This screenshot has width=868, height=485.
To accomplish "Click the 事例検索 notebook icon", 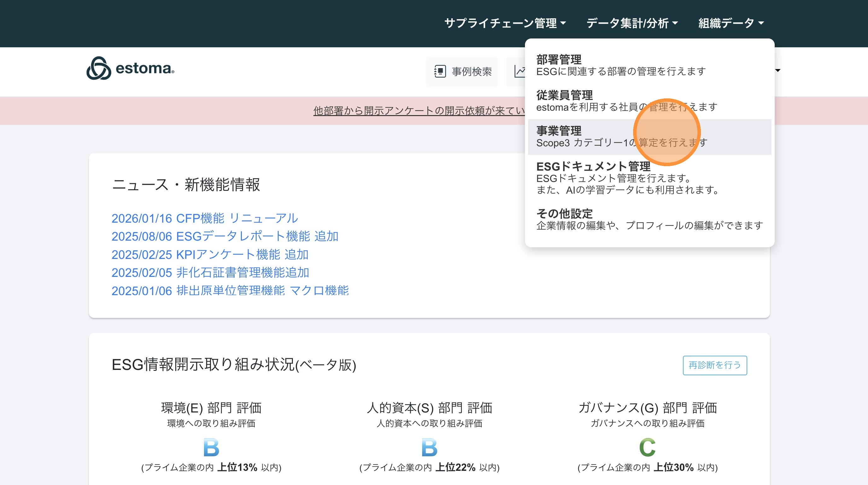I will (440, 72).
